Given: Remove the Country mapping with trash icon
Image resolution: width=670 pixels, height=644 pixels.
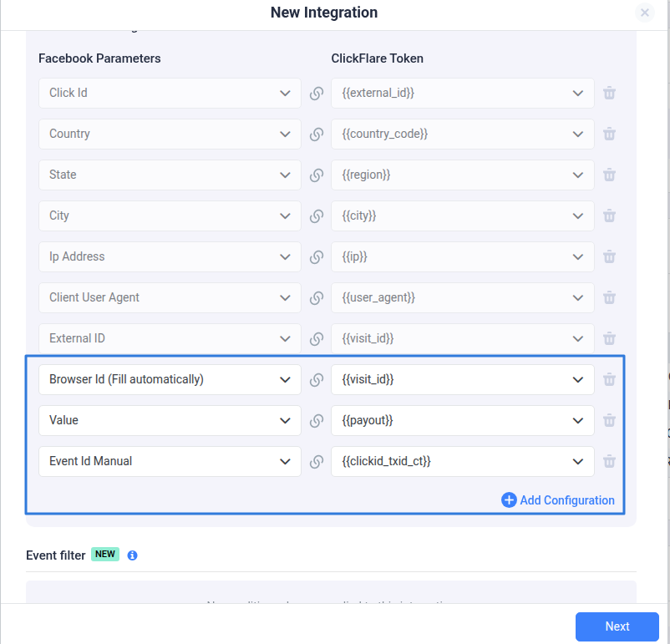Looking at the screenshot, I should pyautogui.click(x=609, y=134).
